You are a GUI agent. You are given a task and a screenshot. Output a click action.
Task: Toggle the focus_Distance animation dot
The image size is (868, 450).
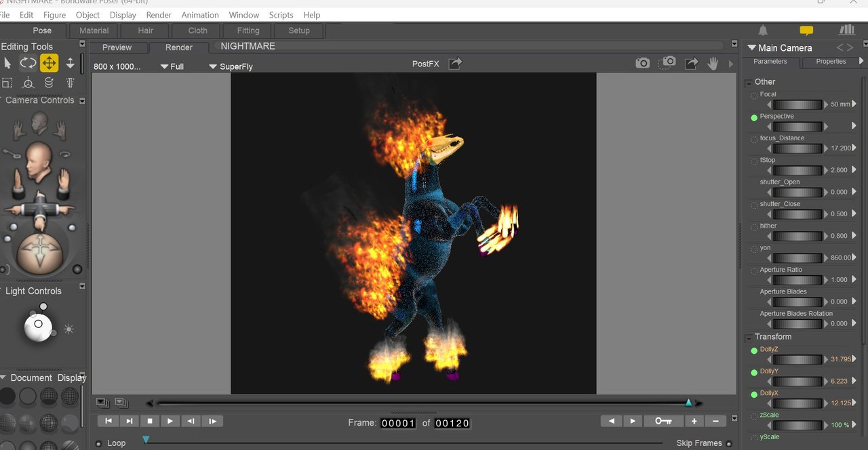pos(754,140)
